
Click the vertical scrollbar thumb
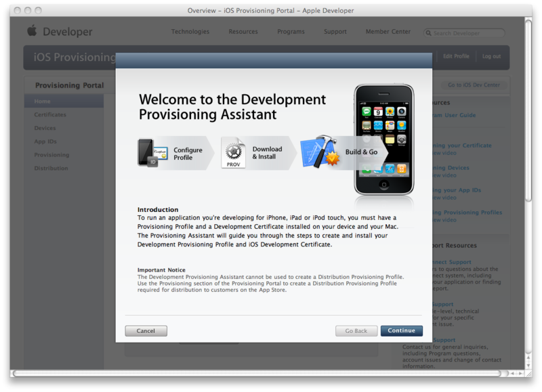(528, 110)
